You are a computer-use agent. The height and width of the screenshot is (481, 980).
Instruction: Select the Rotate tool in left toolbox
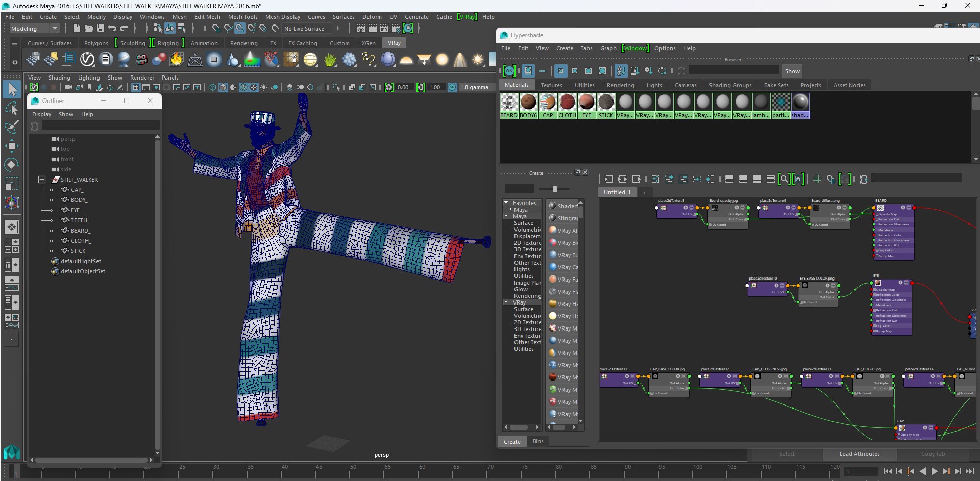pyautogui.click(x=11, y=164)
